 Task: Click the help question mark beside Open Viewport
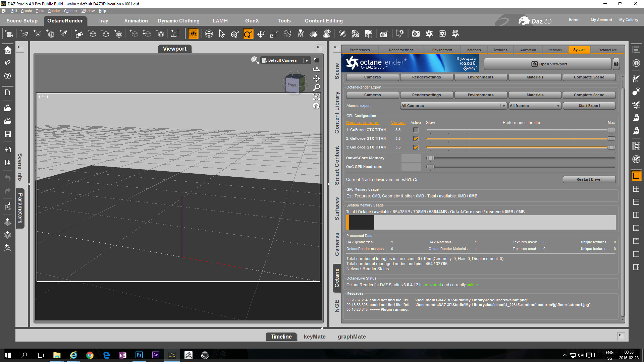616,64
